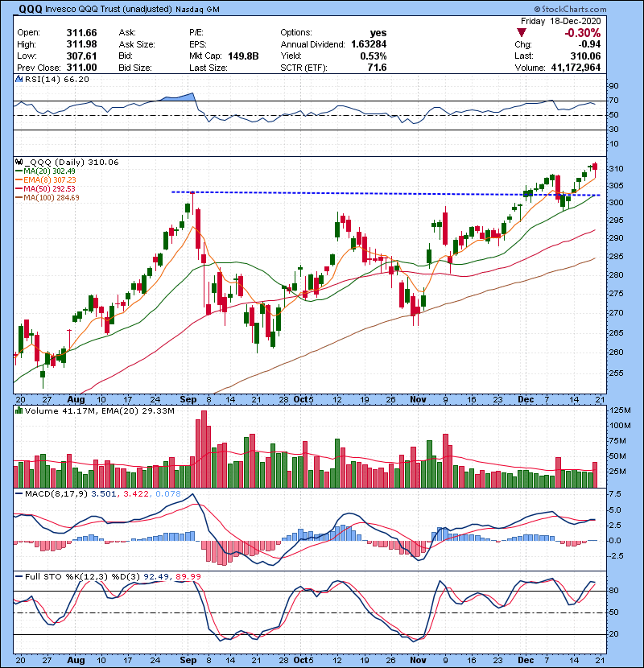The width and height of the screenshot is (644, 668).
Task: Click the StockCharts.com watermark link
Action: pyautogui.click(x=570, y=9)
